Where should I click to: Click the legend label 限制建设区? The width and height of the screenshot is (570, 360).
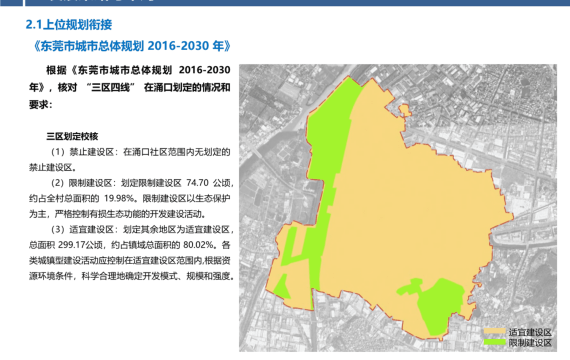(x=530, y=343)
